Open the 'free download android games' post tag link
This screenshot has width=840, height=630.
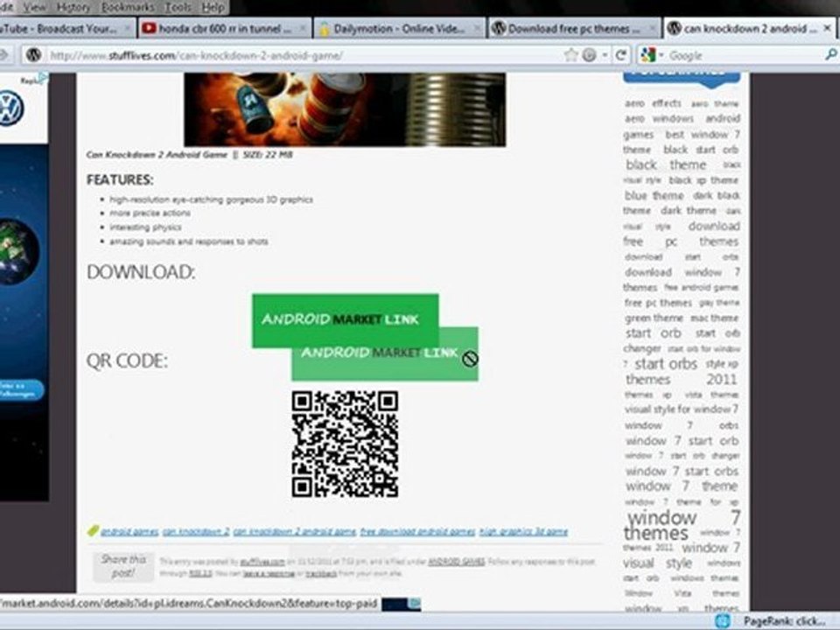click(417, 531)
